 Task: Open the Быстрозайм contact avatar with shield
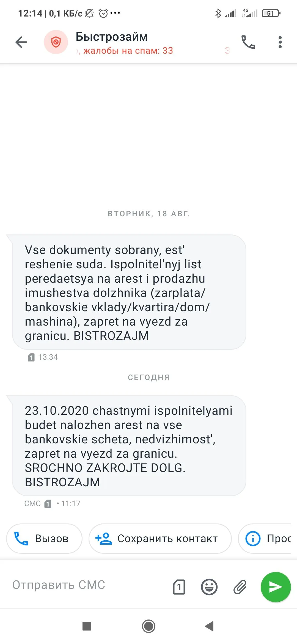tap(56, 42)
